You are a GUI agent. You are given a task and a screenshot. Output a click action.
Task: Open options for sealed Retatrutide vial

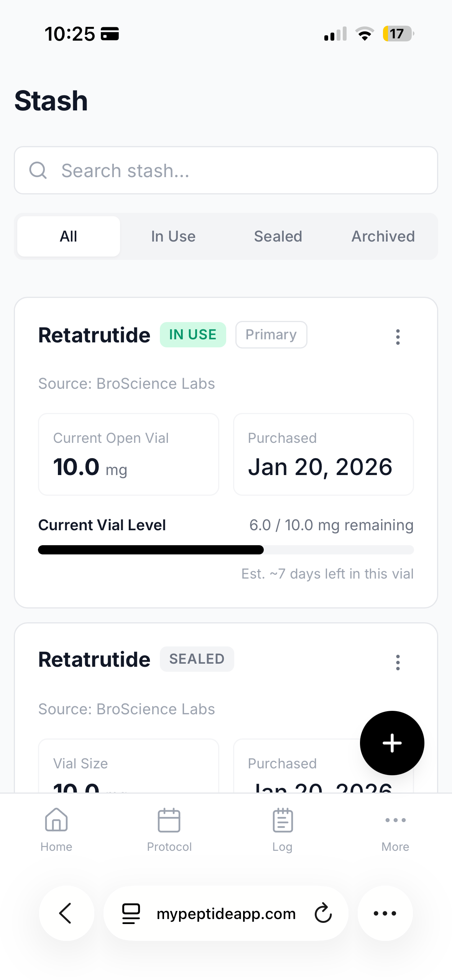click(398, 662)
